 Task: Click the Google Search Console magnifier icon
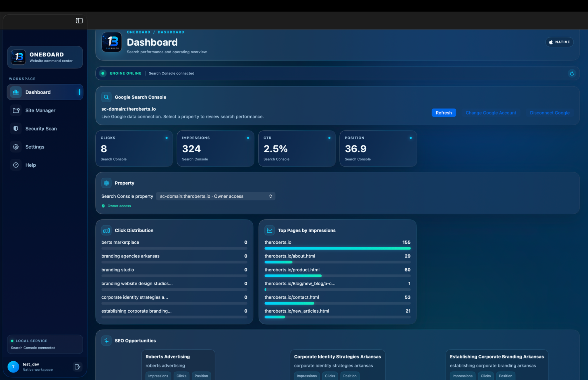click(x=106, y=97)
